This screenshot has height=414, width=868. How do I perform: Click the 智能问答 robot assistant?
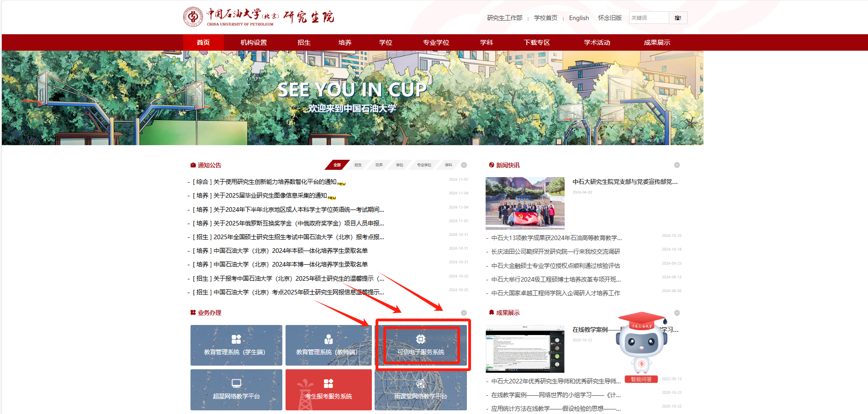[641, 348]
